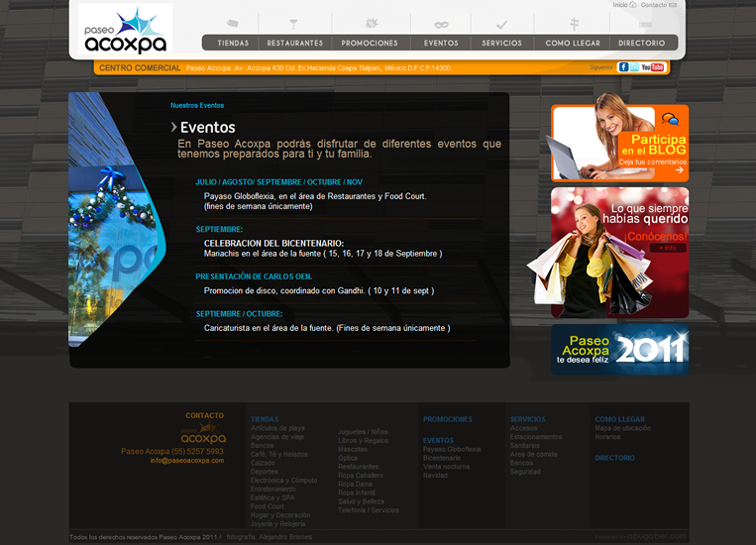The image size is (756, 545).
Task: Open the Facebook page icon
Action: [x=623, y=67]
